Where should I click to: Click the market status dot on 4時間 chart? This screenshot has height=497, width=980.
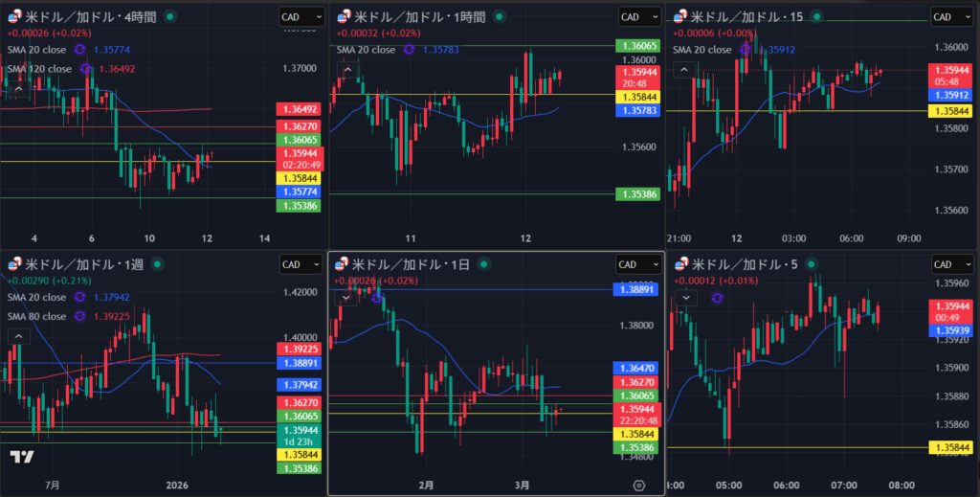pos(170,17)
